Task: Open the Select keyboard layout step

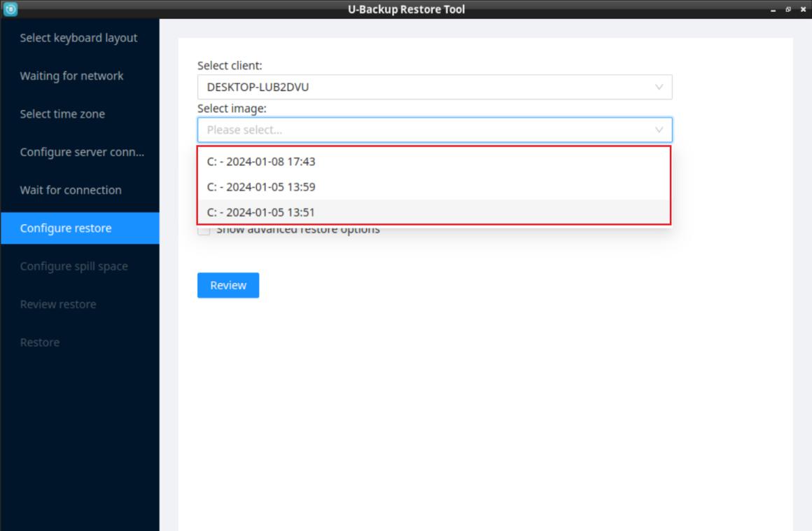Action: pyautogui.click(x=78, y=38)
